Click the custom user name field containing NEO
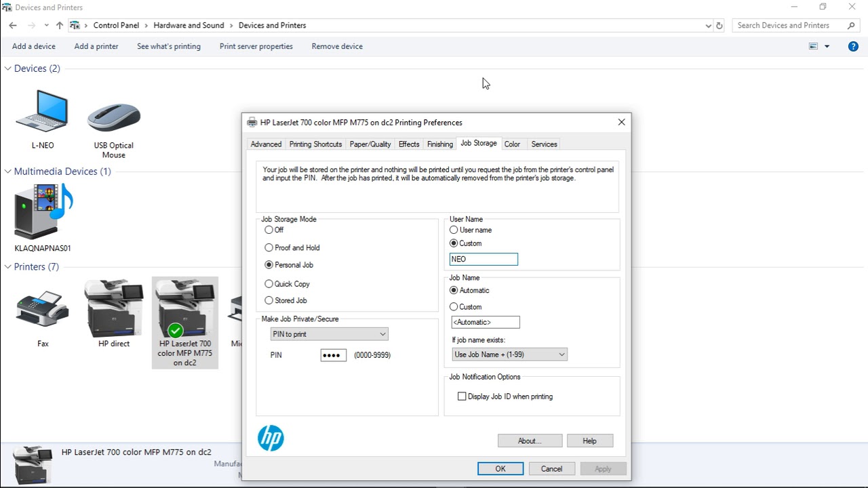This screenshot has height=488, width=868. (484, 259)
